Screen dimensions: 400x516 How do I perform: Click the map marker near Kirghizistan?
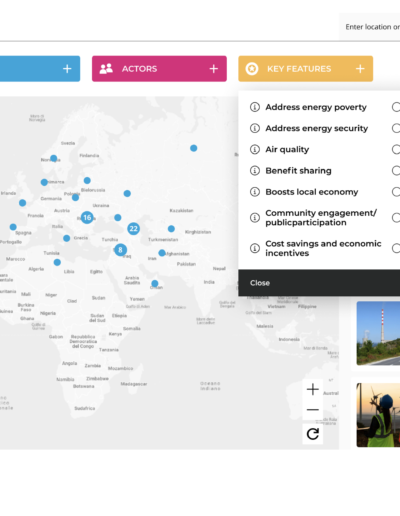pos(171,229)
